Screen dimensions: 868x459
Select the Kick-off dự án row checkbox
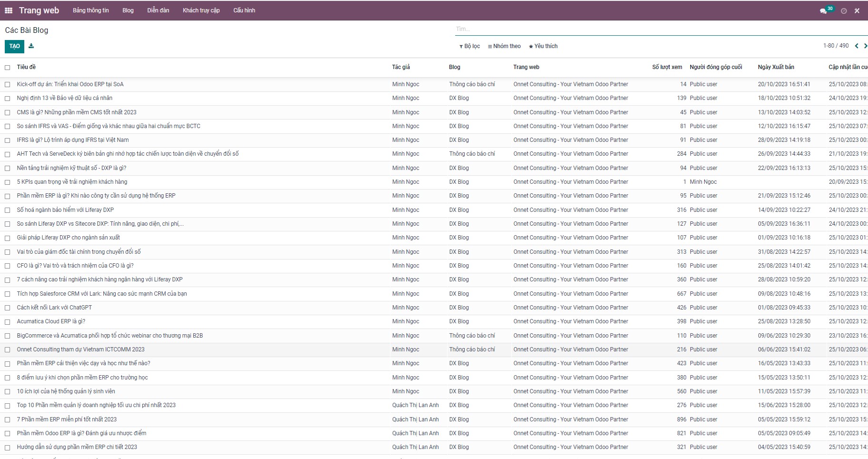tap(8, 85)
